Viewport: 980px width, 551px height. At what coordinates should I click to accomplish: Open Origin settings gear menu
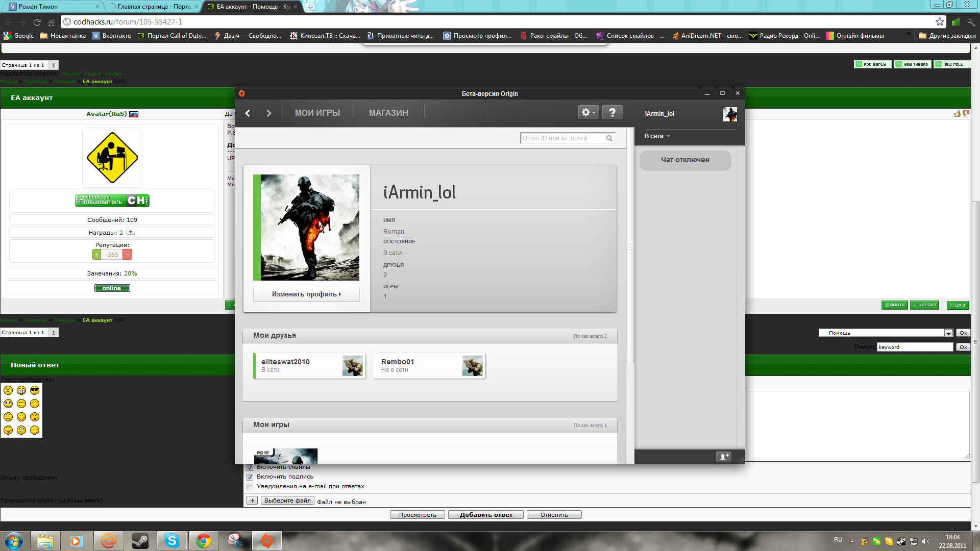click(588, 112)
